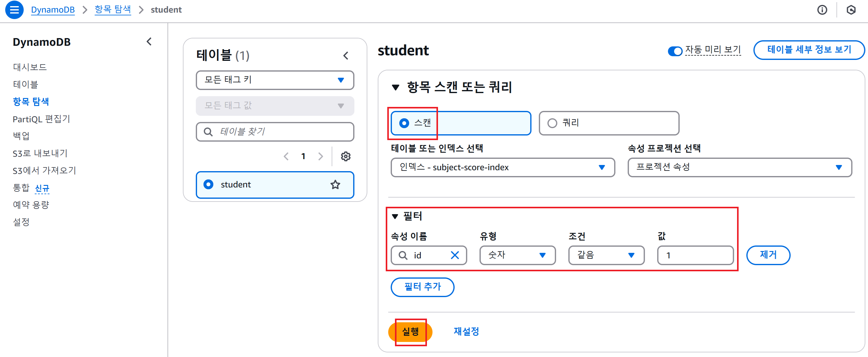Collapse the tables panel chevron
Image resolution: width=868 pixels, height=357 pixels.
[346, 56]
